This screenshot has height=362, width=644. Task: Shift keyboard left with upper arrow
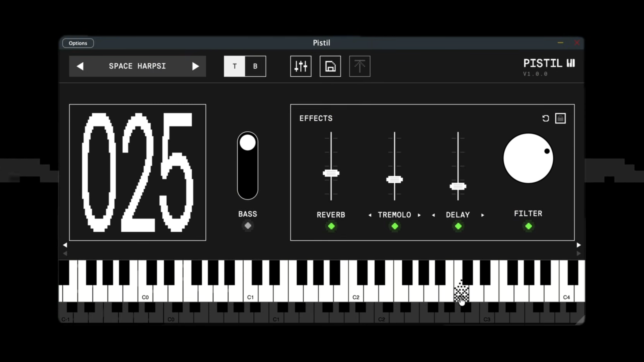[x=65, y=245]
